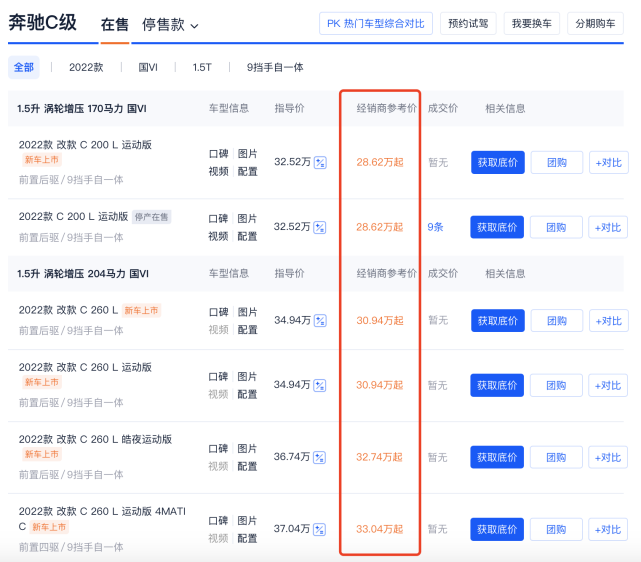The width and height of the screenshot is (641, 562).
Task: Add 改款 C 260 L 运动版 to comparison
Action: [x=608, y=385]
